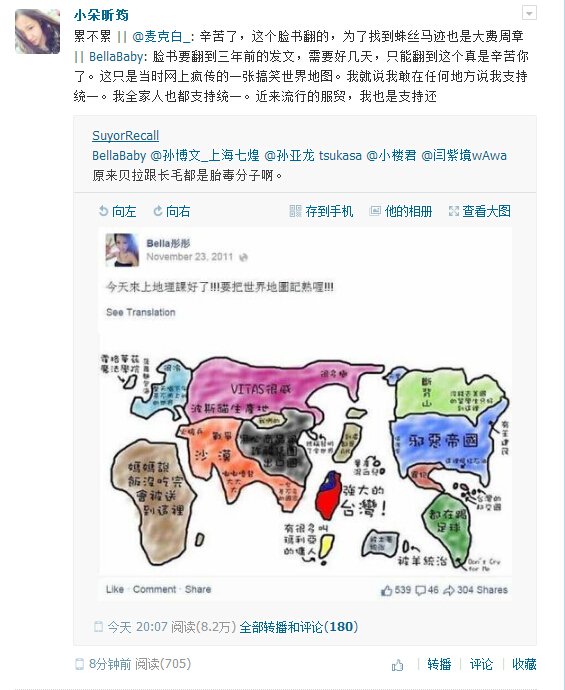Rotate image right with 向右 icon
Screen dimensions: 565x690
pyautogui.click(x=158, y=211)
